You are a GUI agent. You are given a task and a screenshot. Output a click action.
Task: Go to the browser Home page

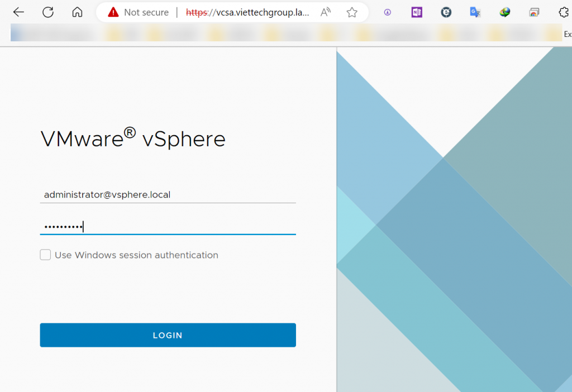coord(78,12)
